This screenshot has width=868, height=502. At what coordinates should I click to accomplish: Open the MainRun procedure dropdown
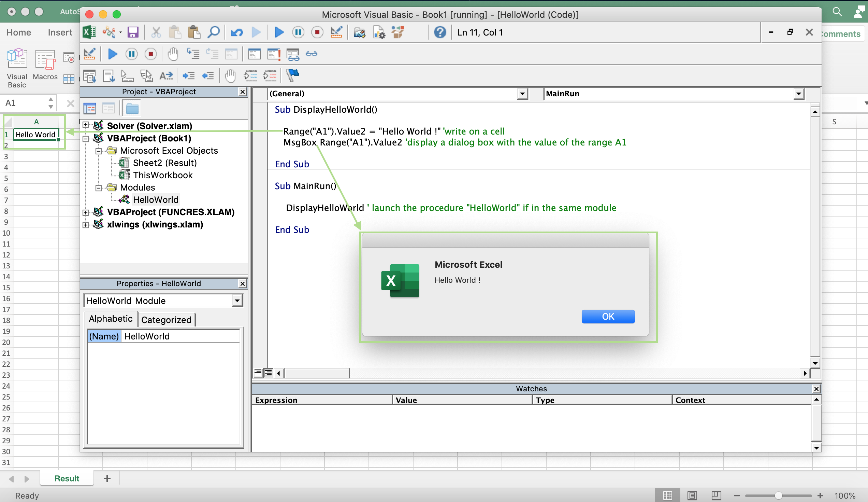coord(799,94)
